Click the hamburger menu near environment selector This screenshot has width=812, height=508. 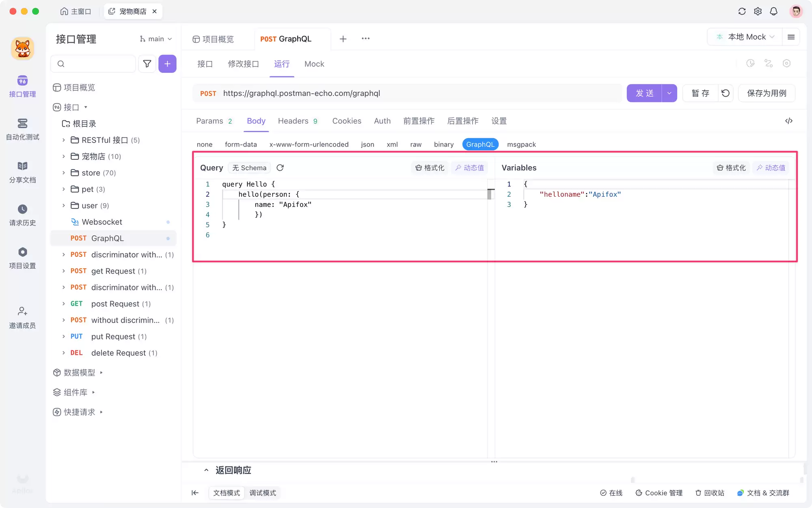pos(791,37)
